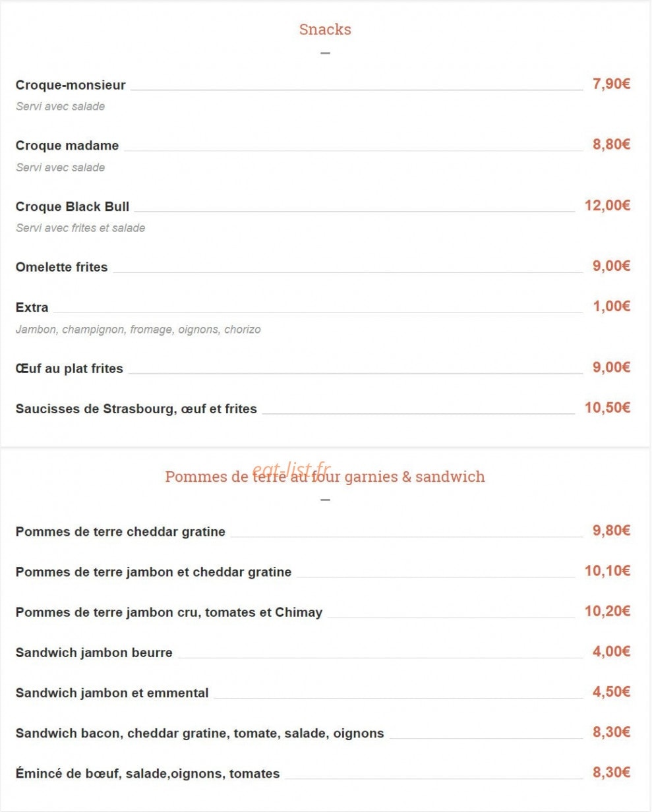Select Œuf au plat frites
The height and width of the screenshot is (812, 652).
[x=69, y=369]
